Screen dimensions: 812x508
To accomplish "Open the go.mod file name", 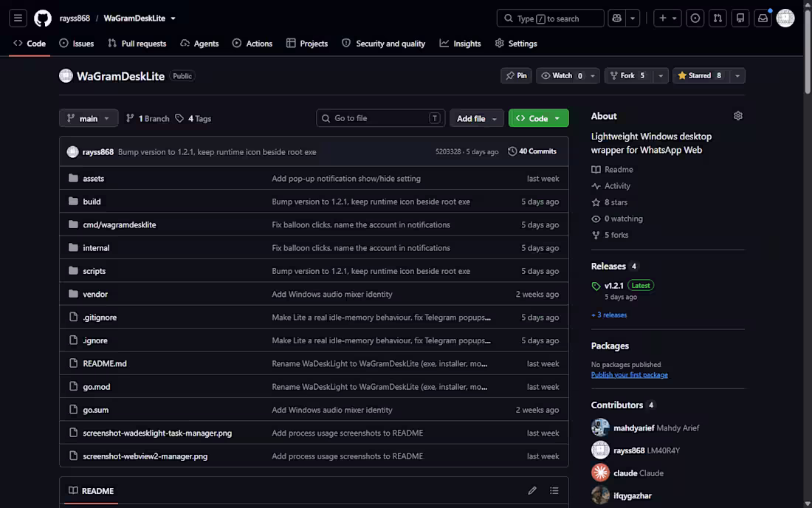I will 96,387.
